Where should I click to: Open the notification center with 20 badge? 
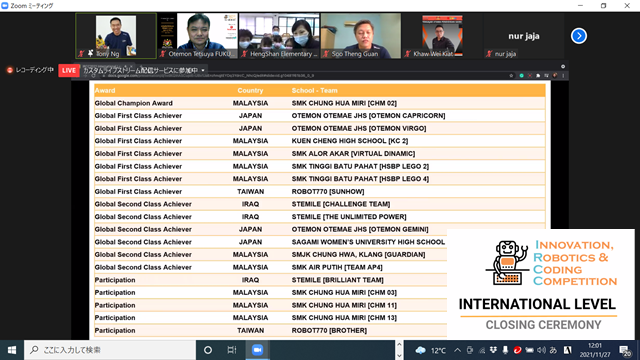[x=625, y=350]
